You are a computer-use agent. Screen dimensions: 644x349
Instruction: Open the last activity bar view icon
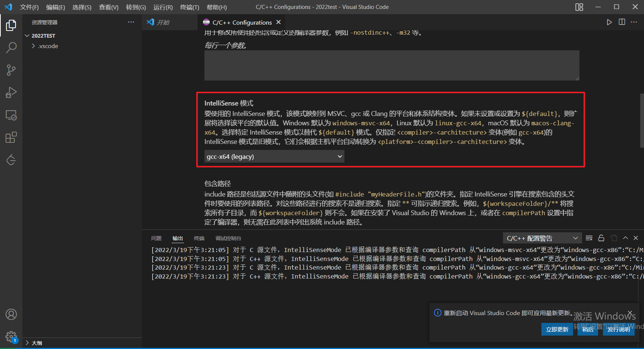click(11, 160)
